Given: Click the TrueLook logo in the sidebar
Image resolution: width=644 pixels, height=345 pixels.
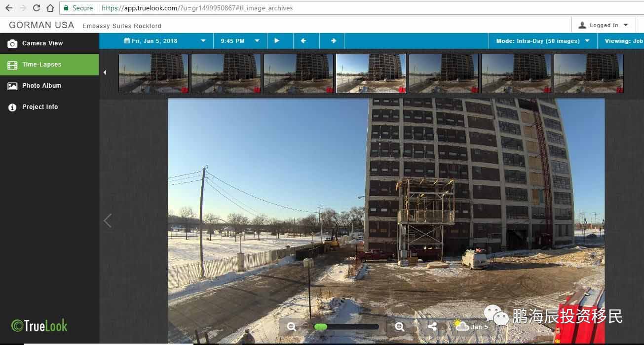Looking at the screenshot, I should 39,326.
